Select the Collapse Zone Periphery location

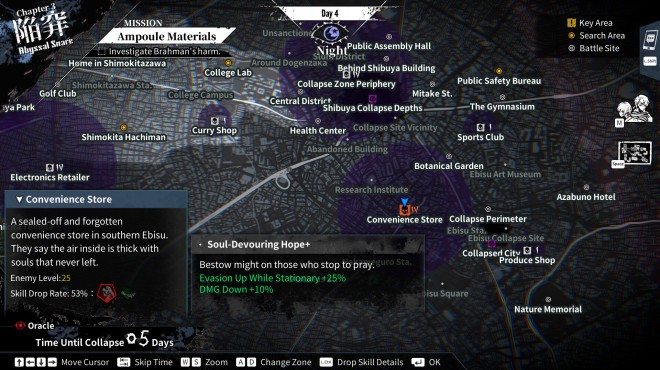[346, 84]
